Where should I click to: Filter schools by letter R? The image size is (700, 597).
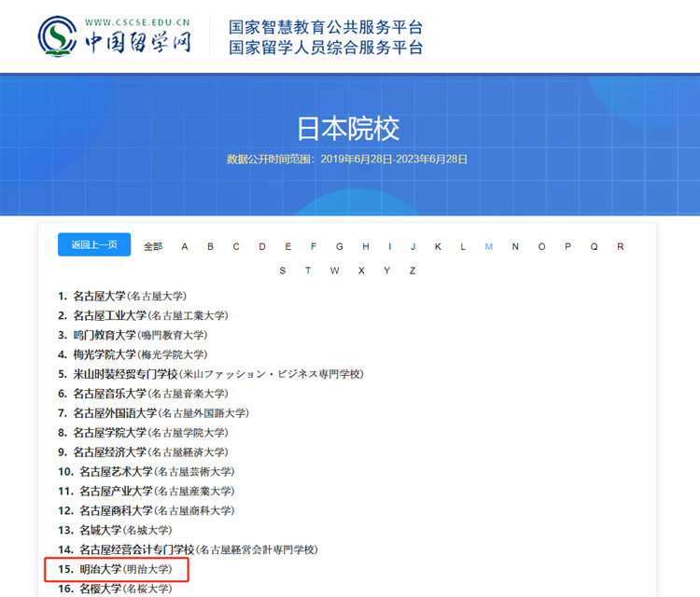(x=620, y=246)
